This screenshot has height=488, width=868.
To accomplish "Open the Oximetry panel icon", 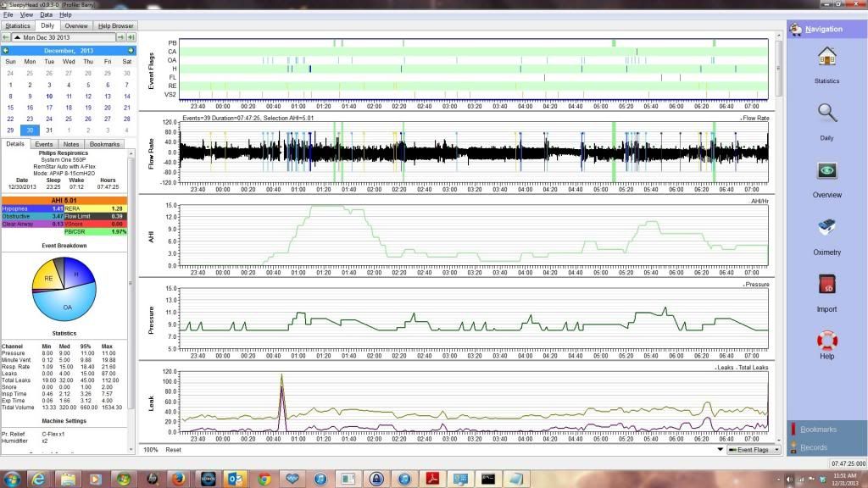I will (826, 229).
